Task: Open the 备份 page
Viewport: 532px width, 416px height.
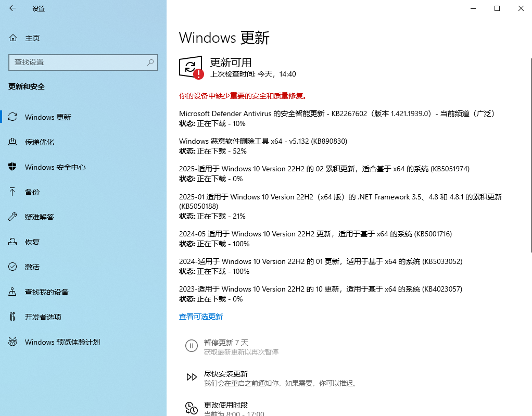Action: point(83,192)
